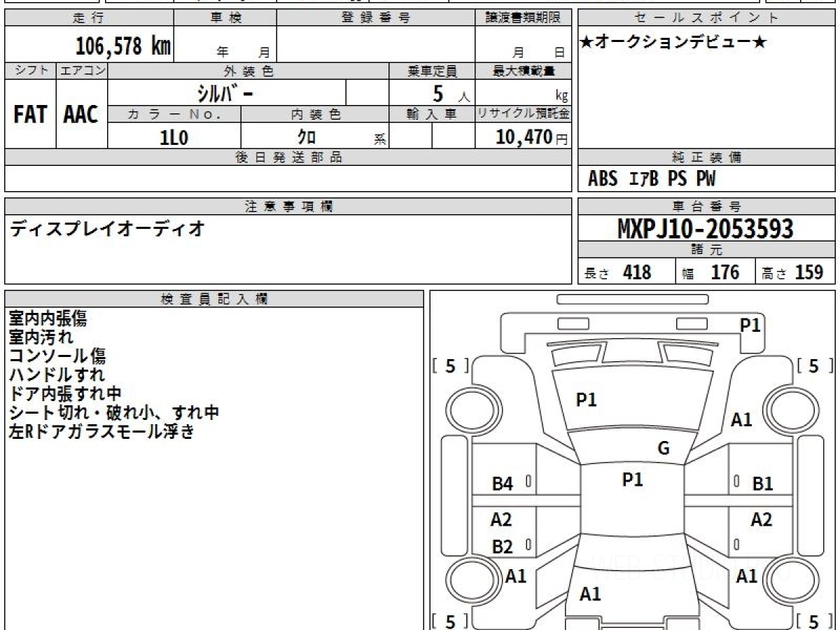
Task: Select inspector note 室内汚れ
Action: (x=41, y=337)
